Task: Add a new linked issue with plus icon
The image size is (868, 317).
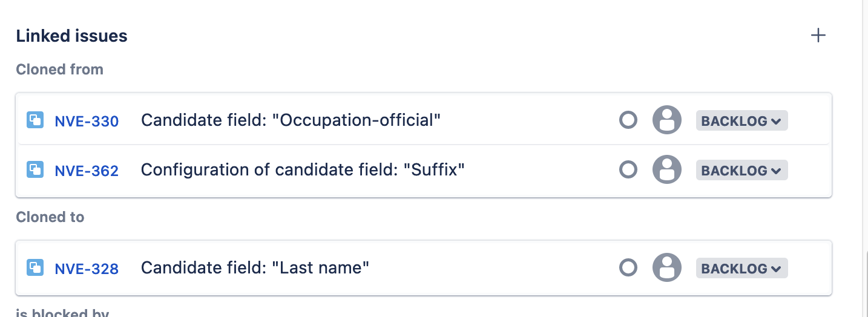Action: (818, 35)
